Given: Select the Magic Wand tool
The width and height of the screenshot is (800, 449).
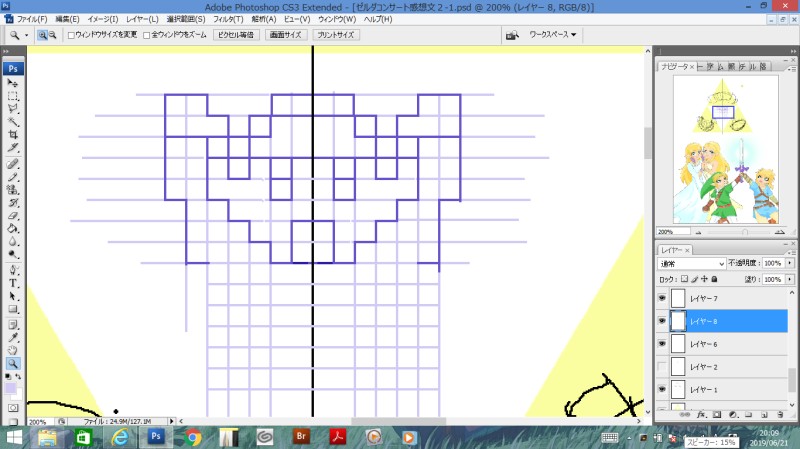Looking at the screenshot, I should click(x=13, y=121).
